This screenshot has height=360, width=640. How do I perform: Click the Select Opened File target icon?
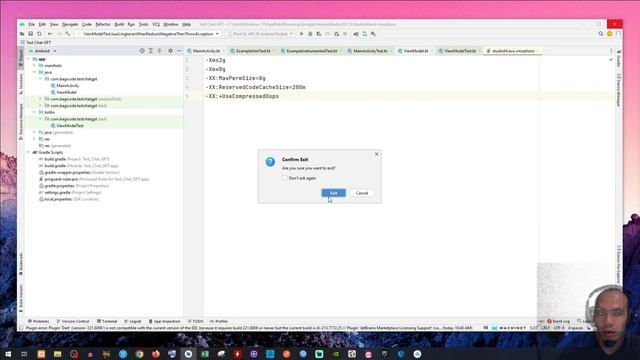pyautogui.click(x=142, y=51)
